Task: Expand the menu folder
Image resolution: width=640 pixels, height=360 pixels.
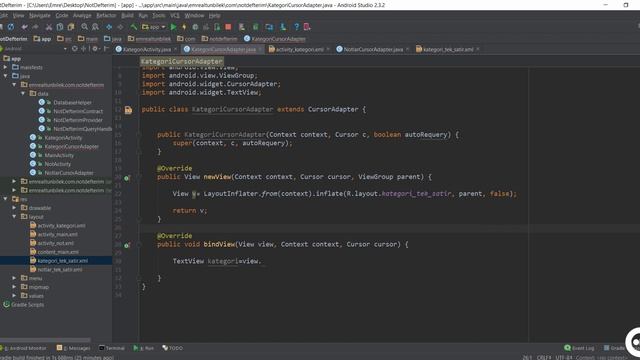Action: (15, 278)
